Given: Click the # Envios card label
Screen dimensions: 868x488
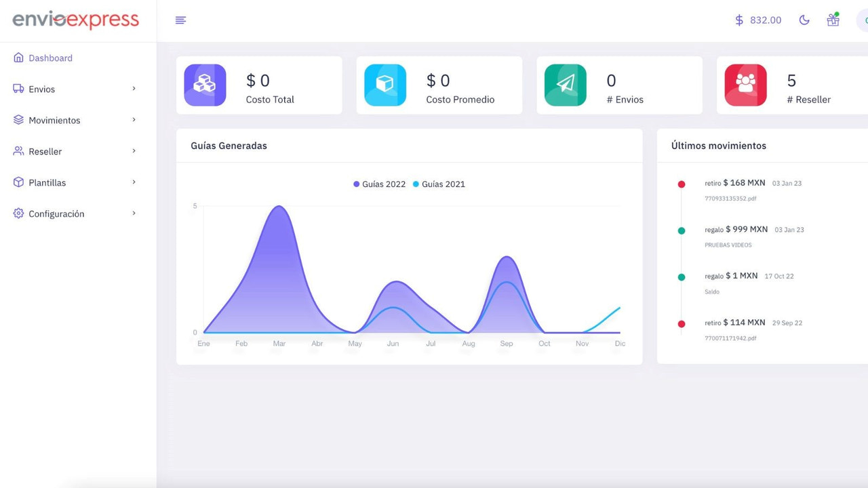Looking at the screenshot, I should [x=625, y=100].
